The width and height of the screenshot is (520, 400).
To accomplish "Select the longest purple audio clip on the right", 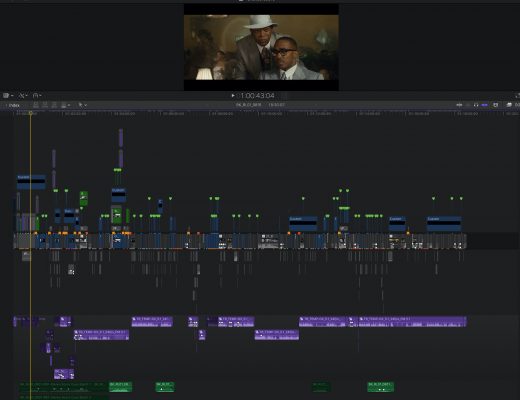I will pyautogui.click(x=412, y=322).
